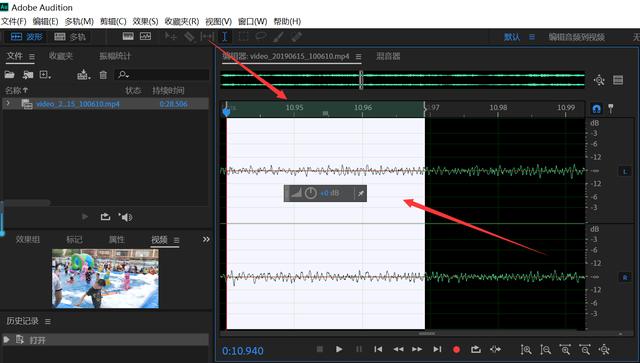Screen dimensions: 640x363
Task: Switch to the 多轨 multitrack view
Action: 70,37
